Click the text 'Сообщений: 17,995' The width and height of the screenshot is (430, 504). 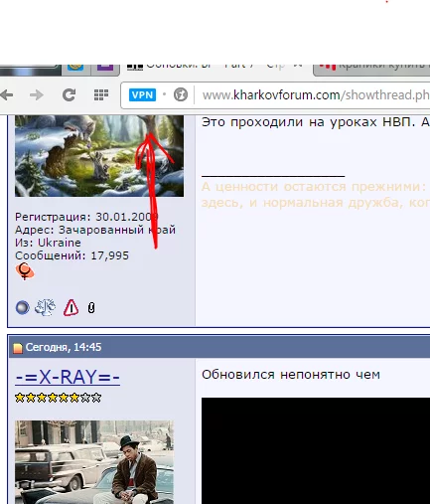click(72, 255)
